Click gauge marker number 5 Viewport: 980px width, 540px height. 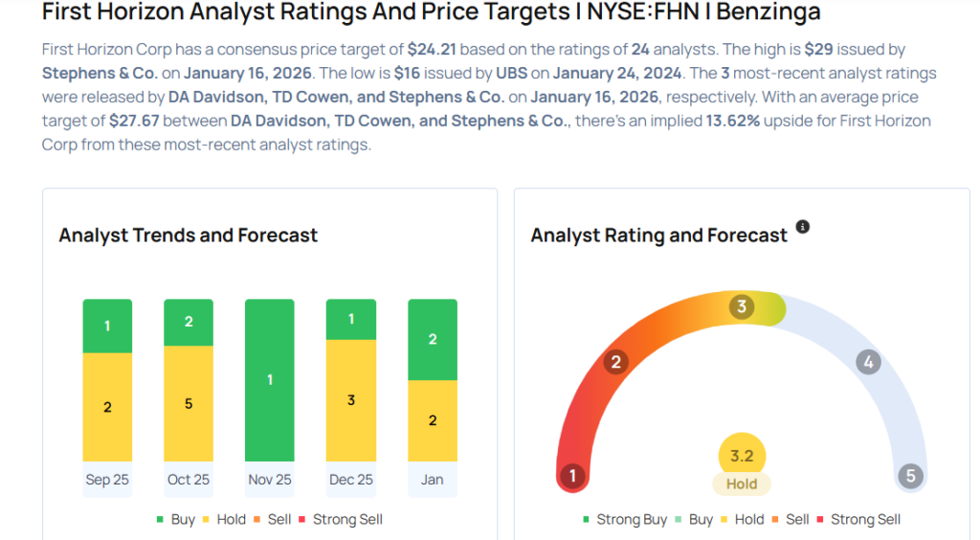911,476
